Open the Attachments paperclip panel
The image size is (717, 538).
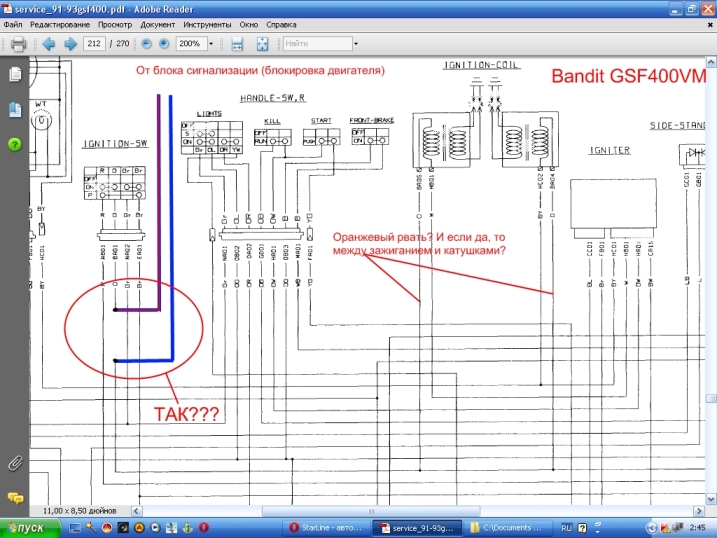coord(15,462)
